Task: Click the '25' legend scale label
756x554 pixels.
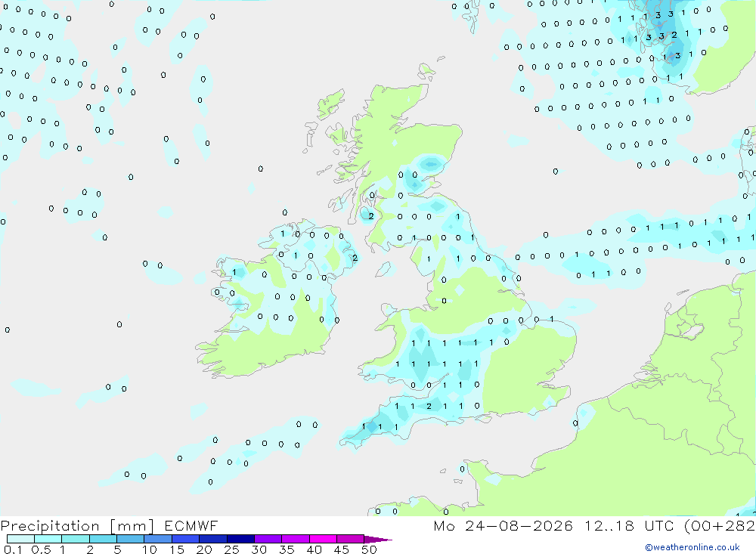Action: [231, 549]
